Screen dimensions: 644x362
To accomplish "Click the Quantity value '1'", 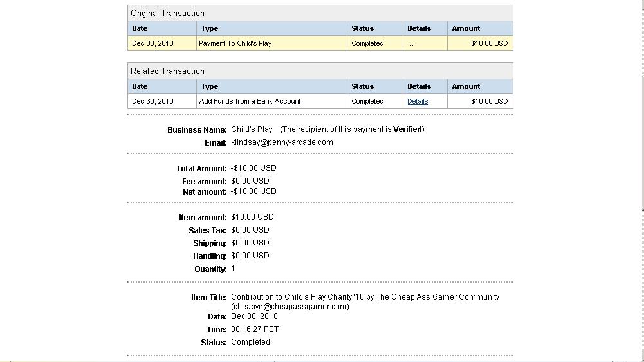I will click(x=233, y=269).
